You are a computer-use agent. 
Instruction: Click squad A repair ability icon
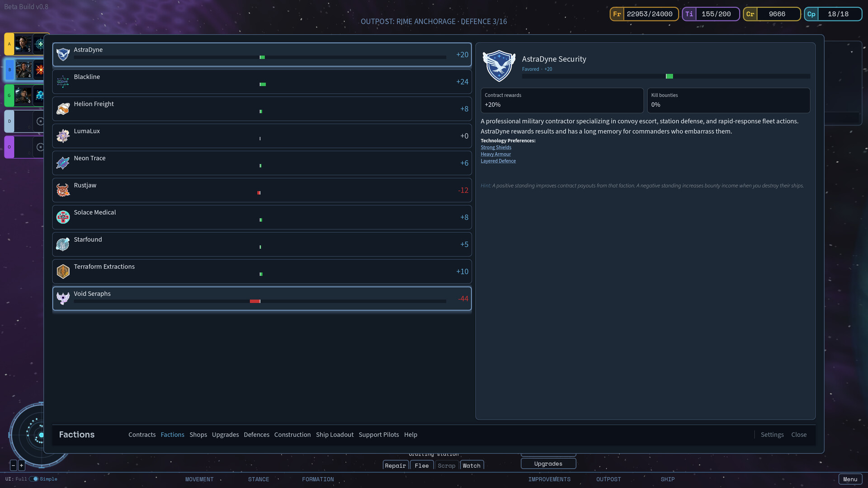40,44
